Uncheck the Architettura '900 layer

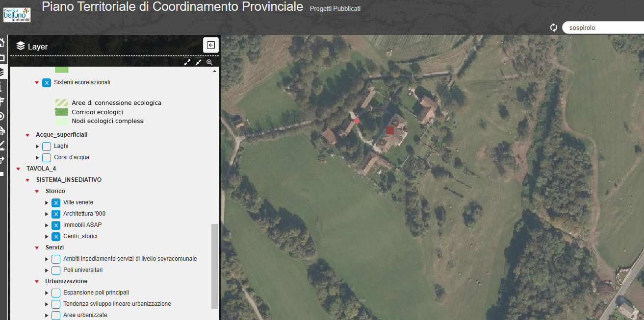56,214
